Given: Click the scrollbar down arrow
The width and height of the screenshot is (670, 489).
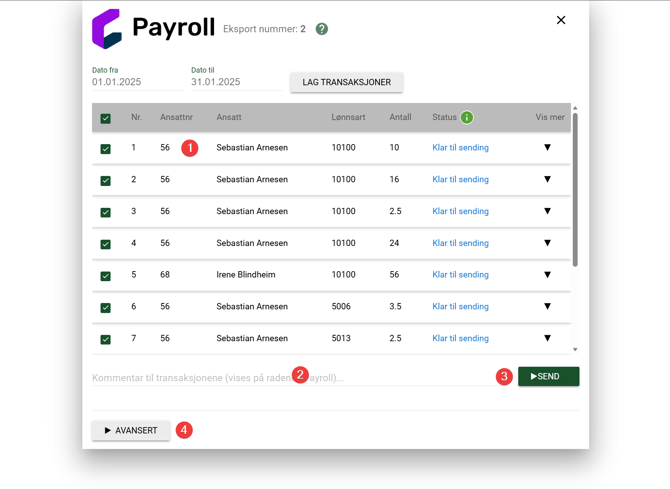Looking at the screenshot, I should (575, 349).
